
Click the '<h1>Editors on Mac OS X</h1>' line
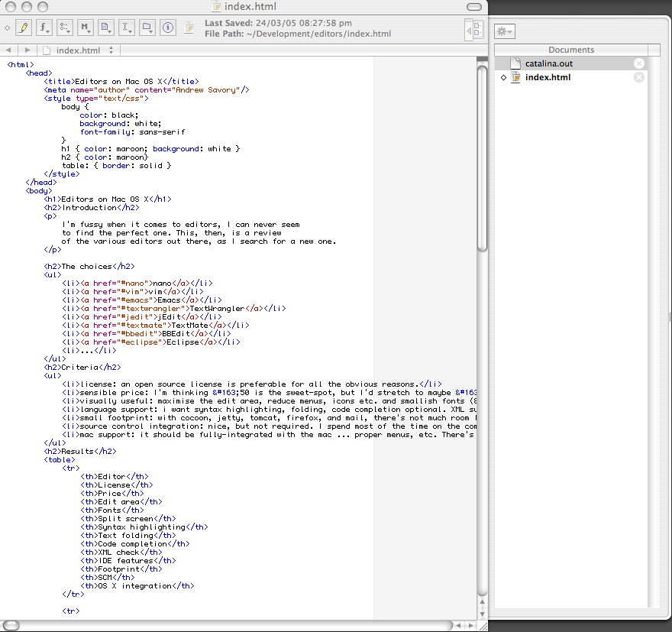click(108, 199)
